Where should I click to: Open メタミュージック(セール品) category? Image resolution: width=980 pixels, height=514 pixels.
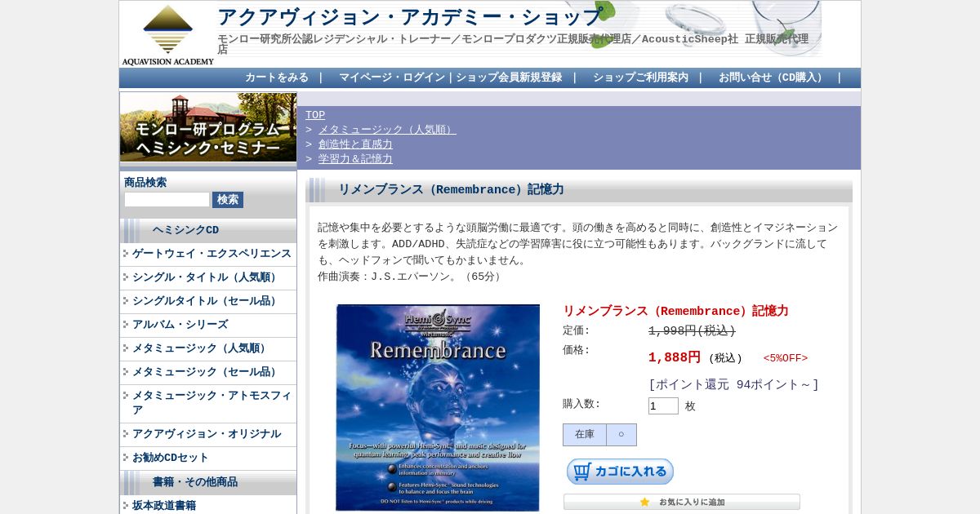[x=207, y=372]
